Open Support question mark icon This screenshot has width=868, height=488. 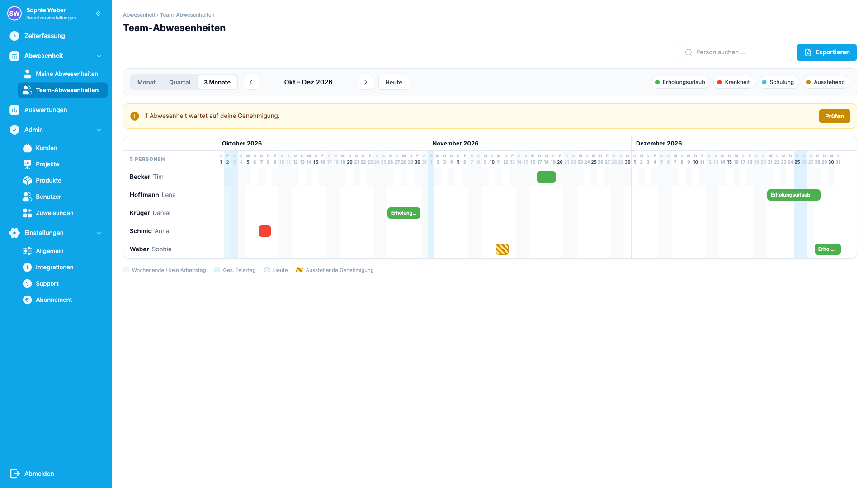(x=28, y=283)
